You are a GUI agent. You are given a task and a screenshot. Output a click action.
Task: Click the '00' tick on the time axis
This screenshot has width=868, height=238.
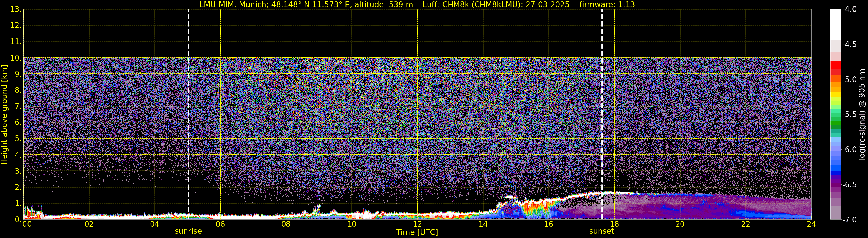pos(27,224)
